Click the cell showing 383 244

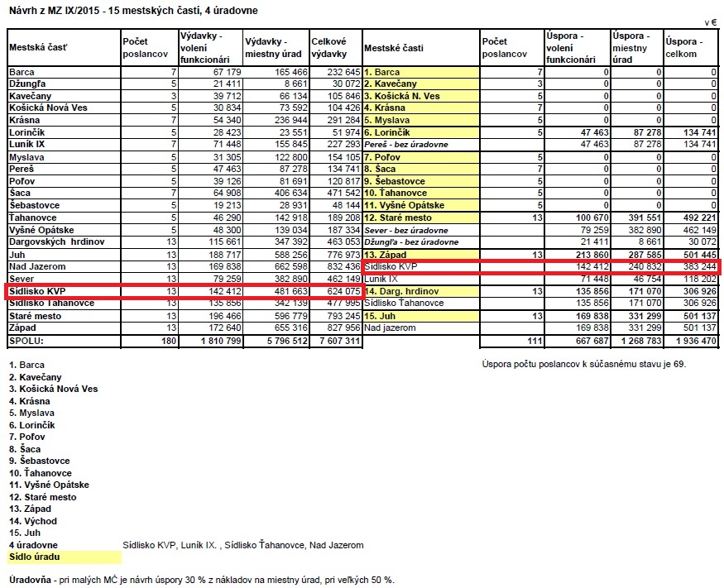point(700,266)
